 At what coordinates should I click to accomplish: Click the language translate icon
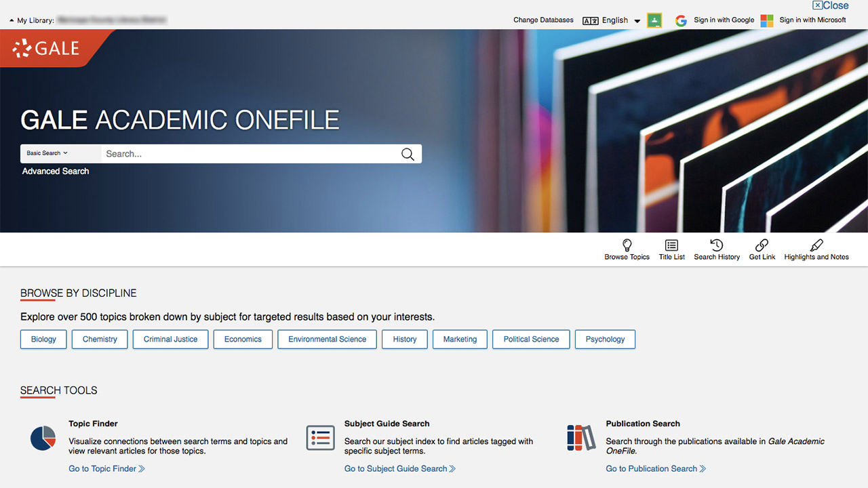[x=591, y=20]
